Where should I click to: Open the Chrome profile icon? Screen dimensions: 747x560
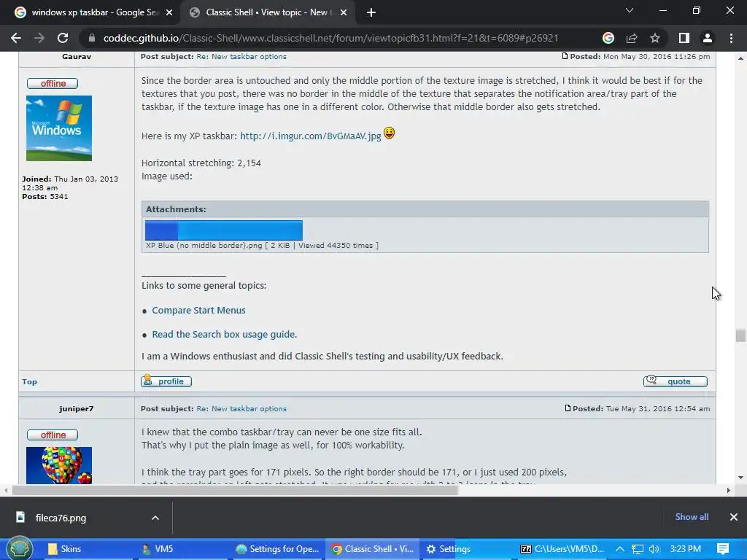pos(708,38)
